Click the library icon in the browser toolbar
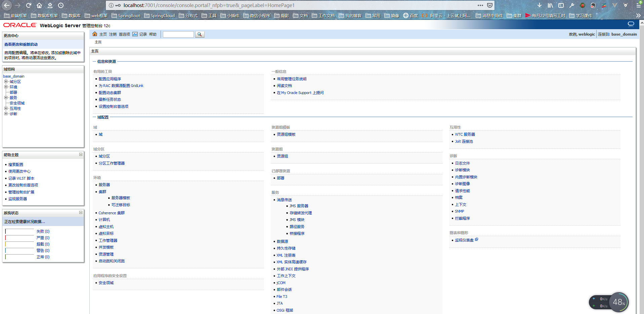644x314 pixels. click(x=550, y=5)
